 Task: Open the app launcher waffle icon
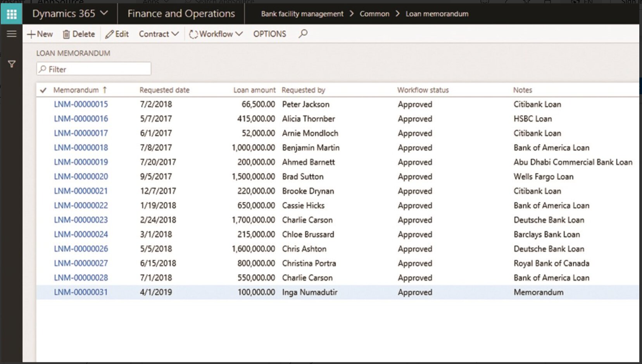tap(12, 14)
